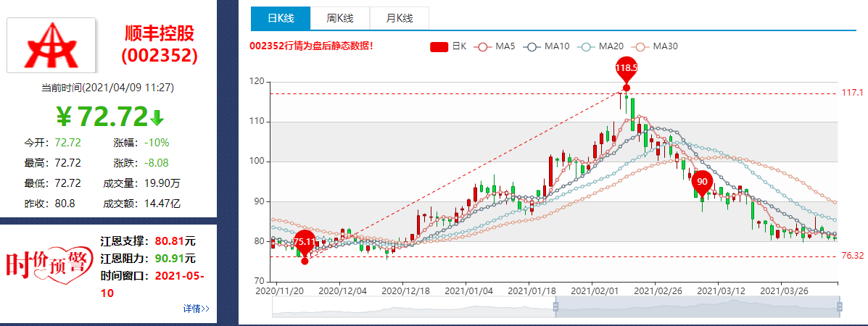Image resolution: width=868 pixels, height=326 pixels.
Task: Click the 江恩支撑 value 80.81元
Action: [x=175, y=241]
